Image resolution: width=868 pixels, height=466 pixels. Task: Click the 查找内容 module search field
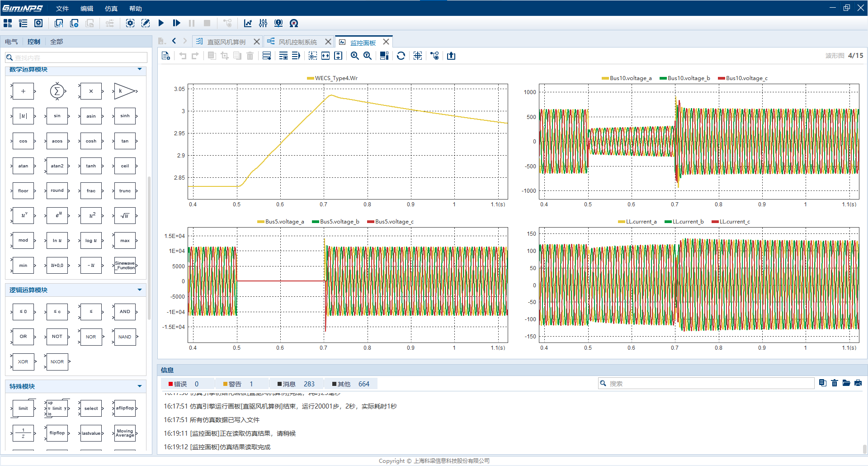(x=76, y=57)
